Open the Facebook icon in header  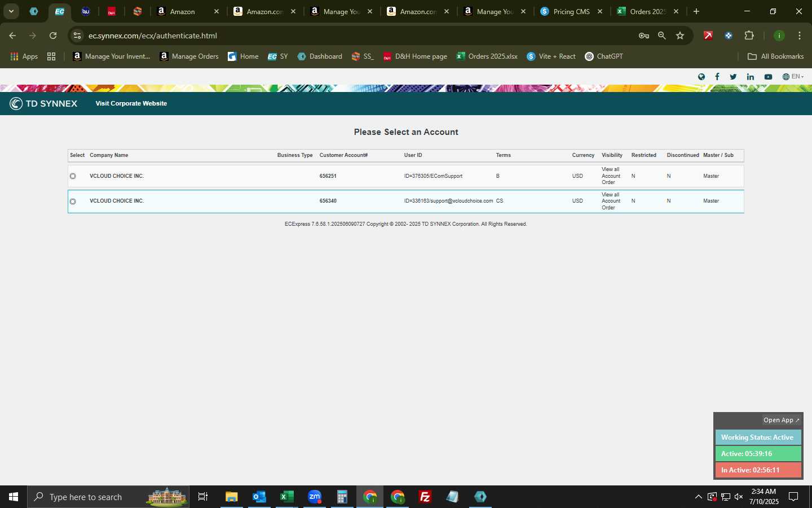(x=717, y=77)
